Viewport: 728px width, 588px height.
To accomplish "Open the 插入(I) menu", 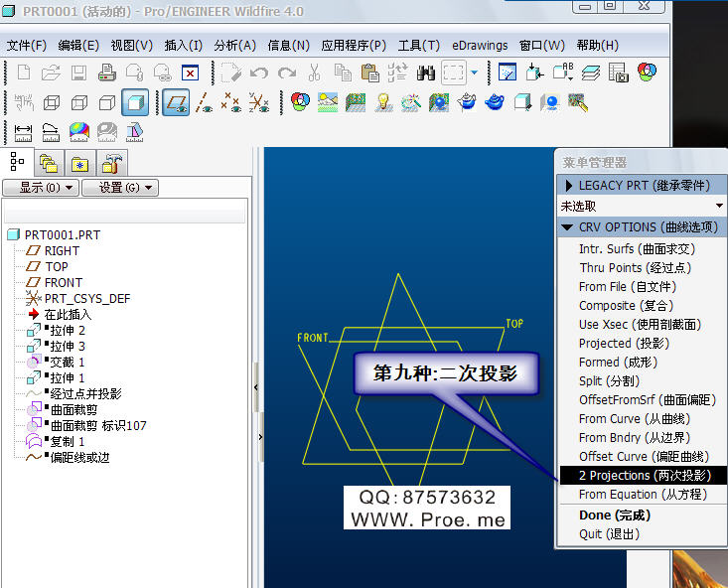I will tap(184, 46).
